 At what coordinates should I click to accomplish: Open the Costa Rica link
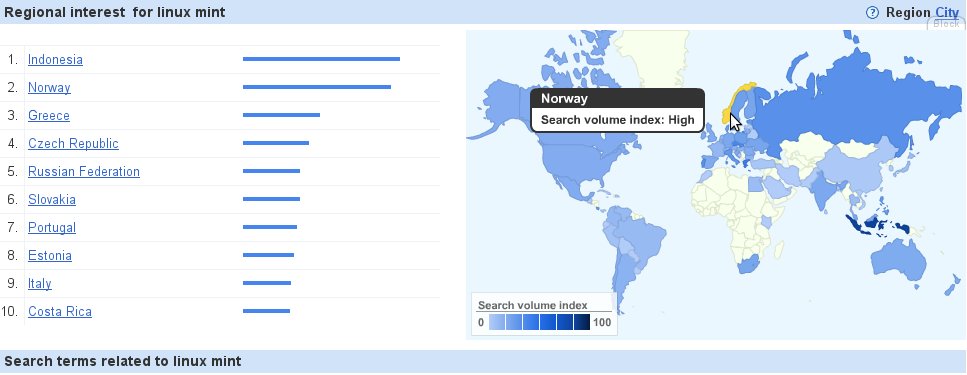[60, 311]
